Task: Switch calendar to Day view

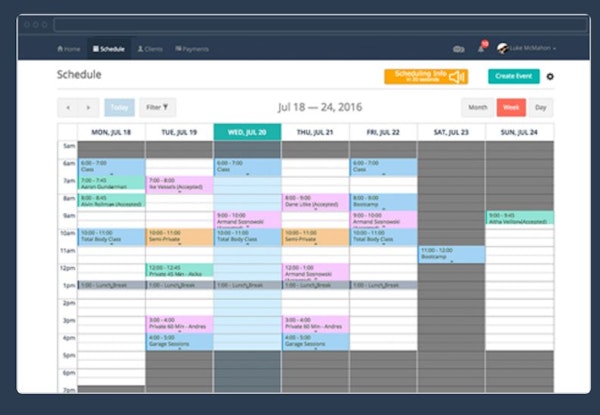Action: [540, 107]
